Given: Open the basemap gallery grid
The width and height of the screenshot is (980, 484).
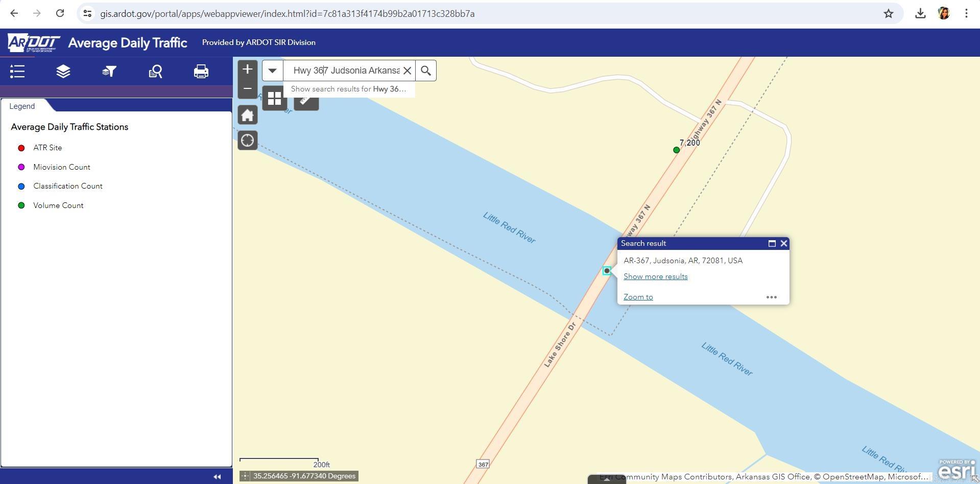Looking at the screenshot, I should tap(274, 98).
